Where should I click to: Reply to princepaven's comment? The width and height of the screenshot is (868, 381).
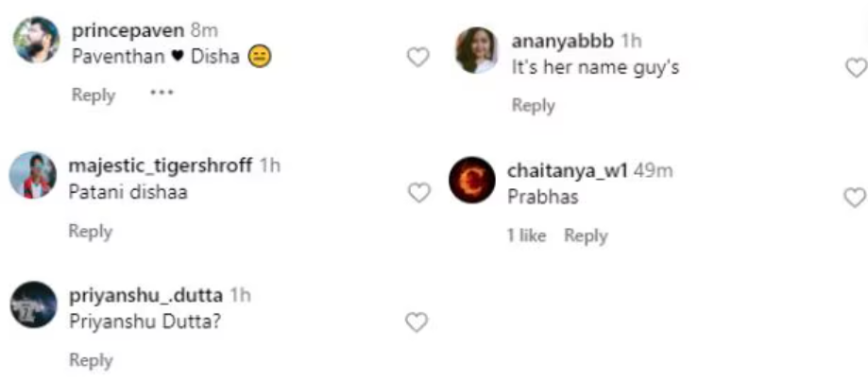click(x=94, y=95)
